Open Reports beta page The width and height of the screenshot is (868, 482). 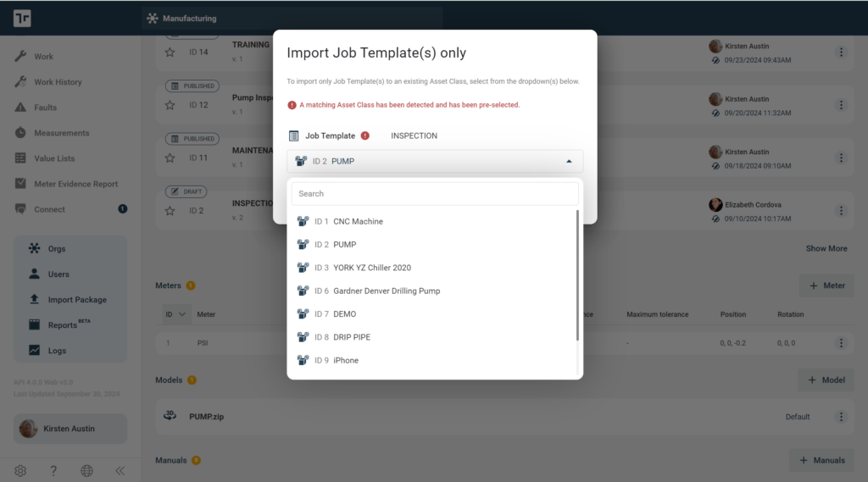[x=62, y=324]
